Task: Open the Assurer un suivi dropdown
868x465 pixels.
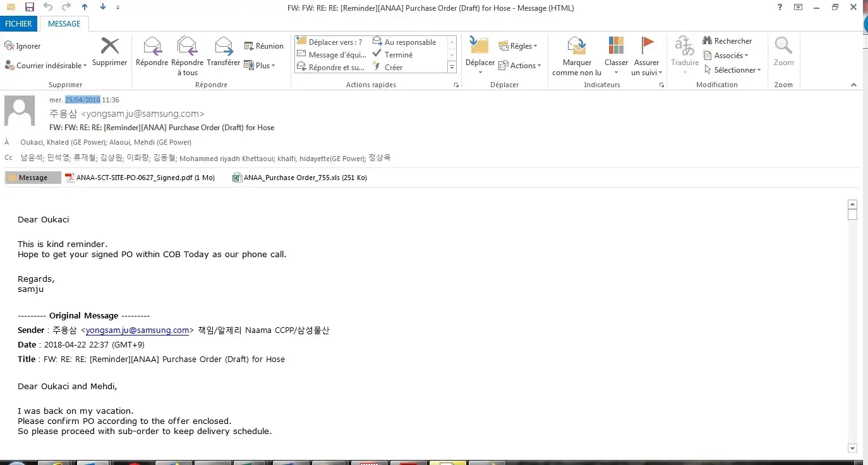Action: [x=646, y=73]
